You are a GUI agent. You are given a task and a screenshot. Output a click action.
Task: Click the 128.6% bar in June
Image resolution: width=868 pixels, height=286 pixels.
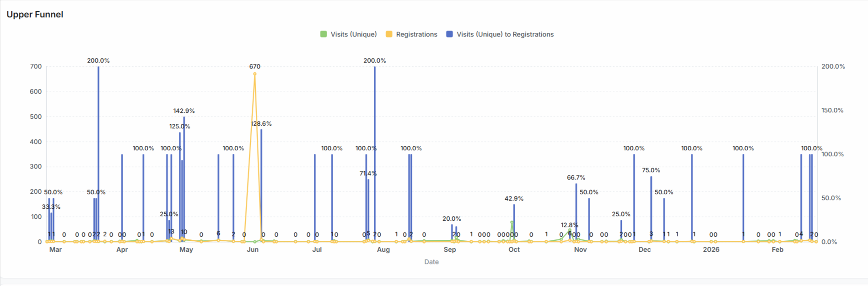click(x=261, y=183)
